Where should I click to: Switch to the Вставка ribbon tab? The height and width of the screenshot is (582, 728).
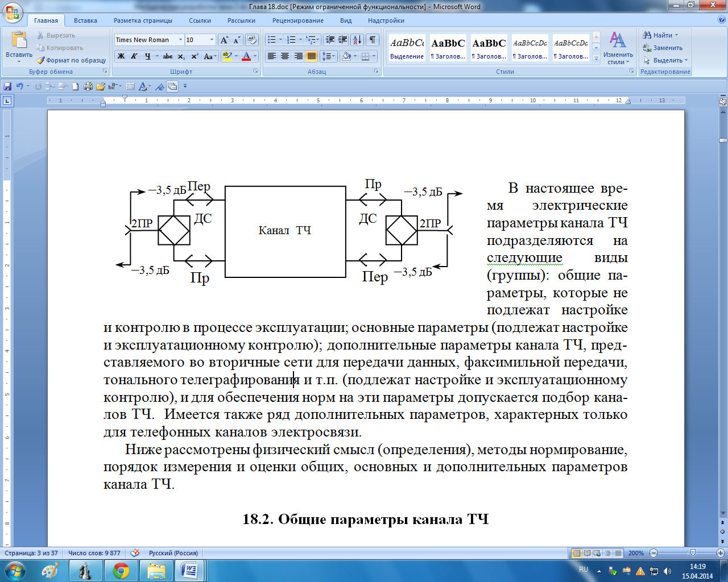(85, 20)
